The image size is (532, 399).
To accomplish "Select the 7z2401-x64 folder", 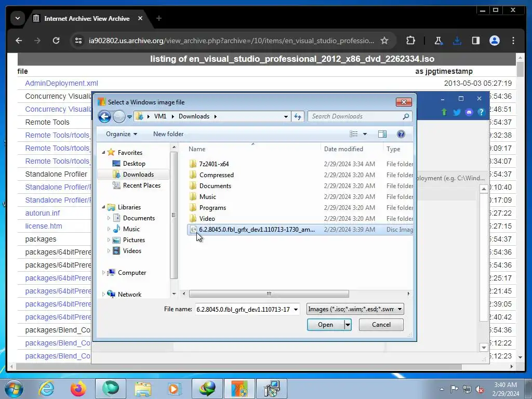I will 214,164.
